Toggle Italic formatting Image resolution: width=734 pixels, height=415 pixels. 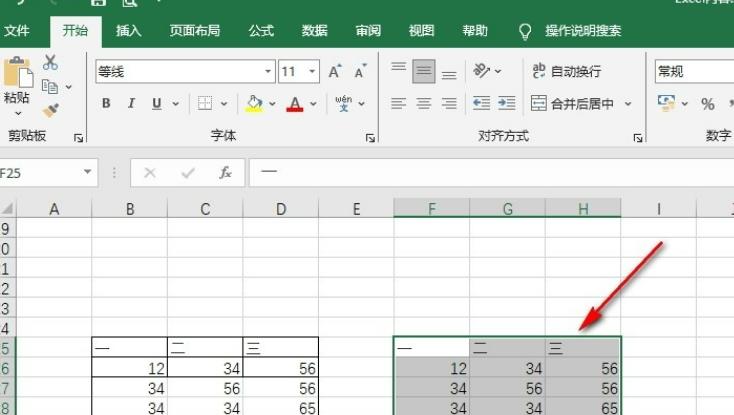132,103
